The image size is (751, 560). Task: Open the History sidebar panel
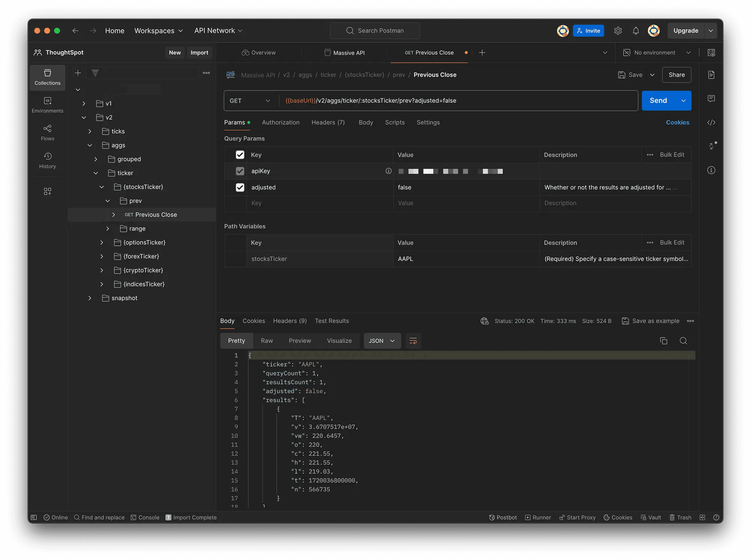click(47, 160)
